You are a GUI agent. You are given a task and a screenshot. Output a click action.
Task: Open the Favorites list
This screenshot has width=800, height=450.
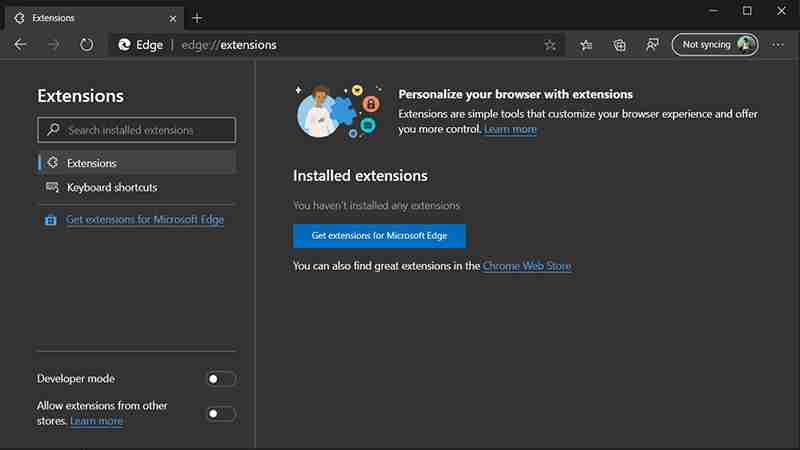[587, 45]
